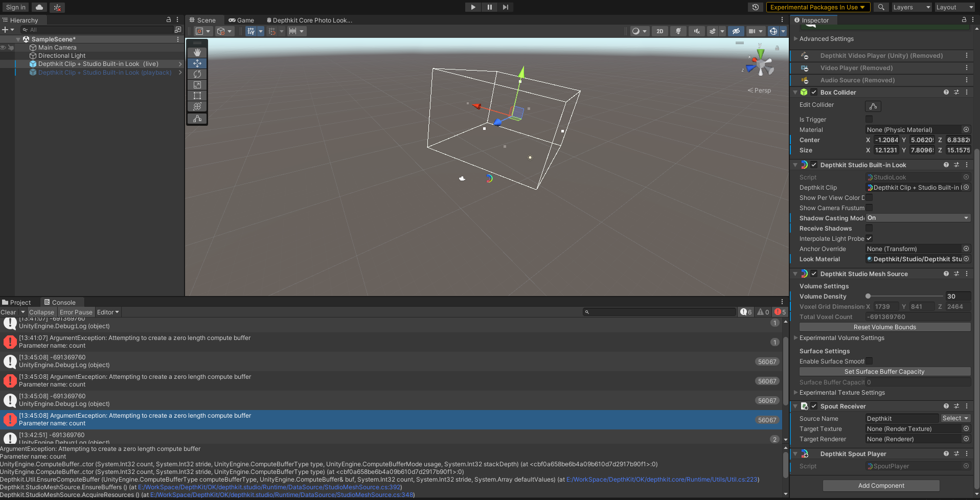Open the Unity cloud services icon
The width and height of the screenshot is (980, 500).
click(x=39, y=7)
